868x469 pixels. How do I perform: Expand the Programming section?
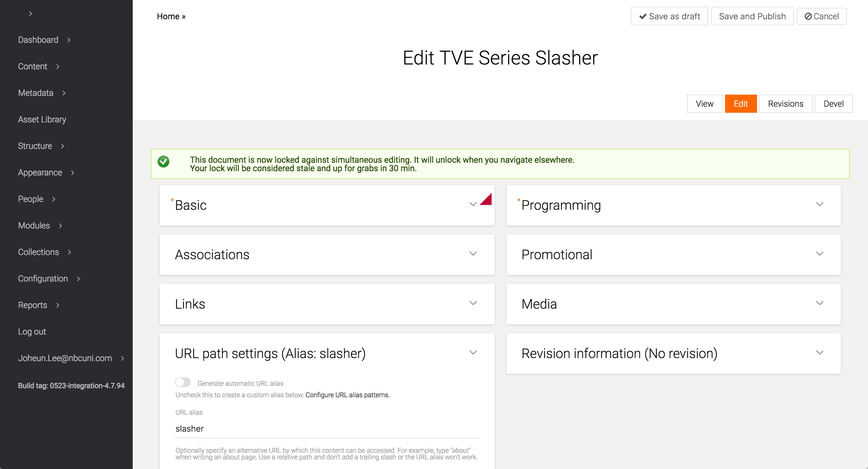click(x=819, y=204)
